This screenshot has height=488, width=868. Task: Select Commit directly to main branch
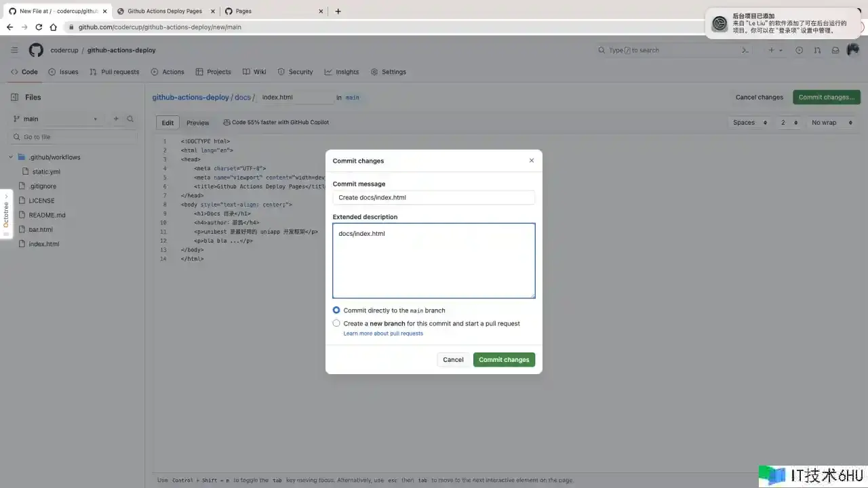[x=336, y=310]
